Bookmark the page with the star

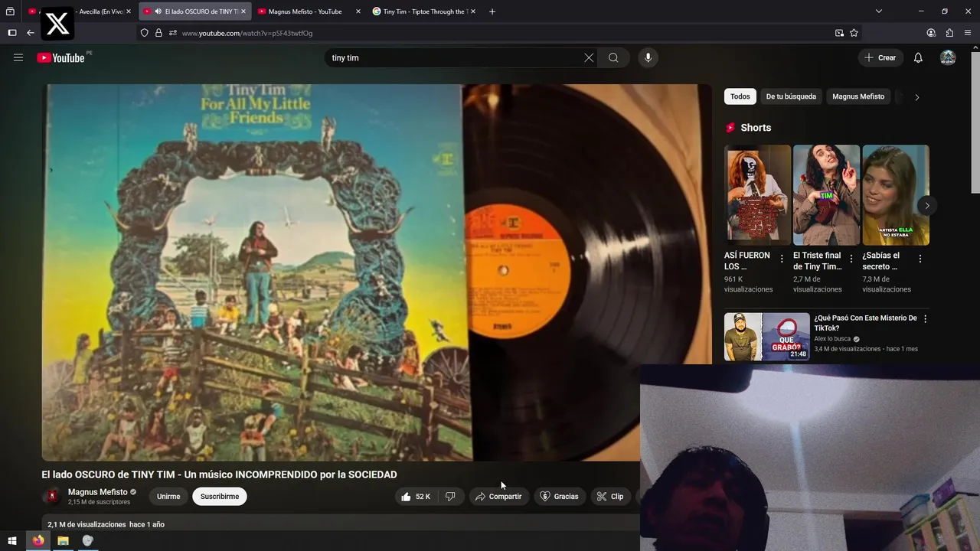pos(854,33)
